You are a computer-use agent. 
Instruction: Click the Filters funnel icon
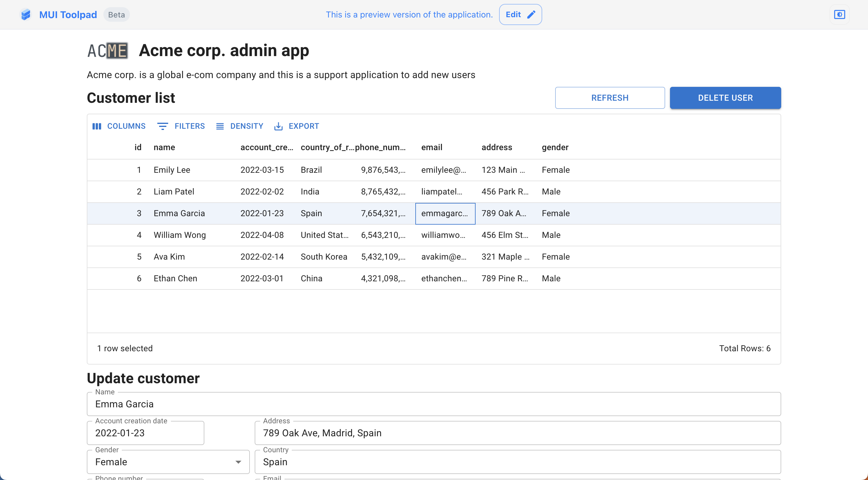click(x=162, y=126)
